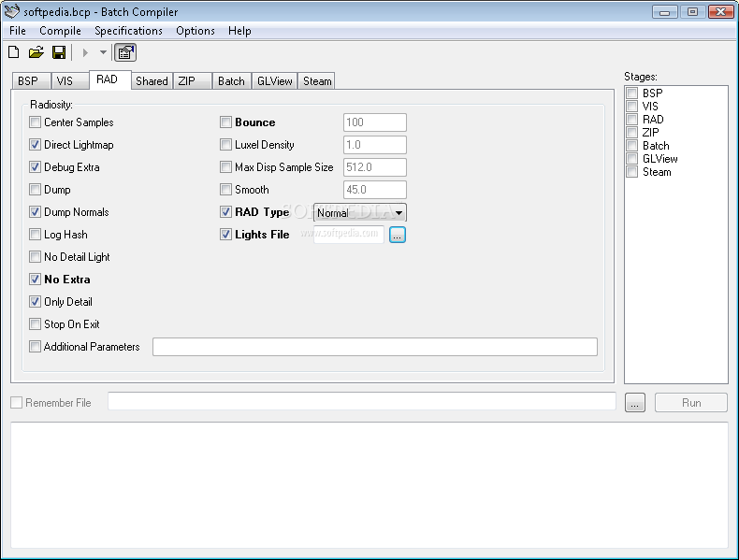The image size is (739, 560).
Task: Click the New file toolbar icon
Action: point(14,52)
